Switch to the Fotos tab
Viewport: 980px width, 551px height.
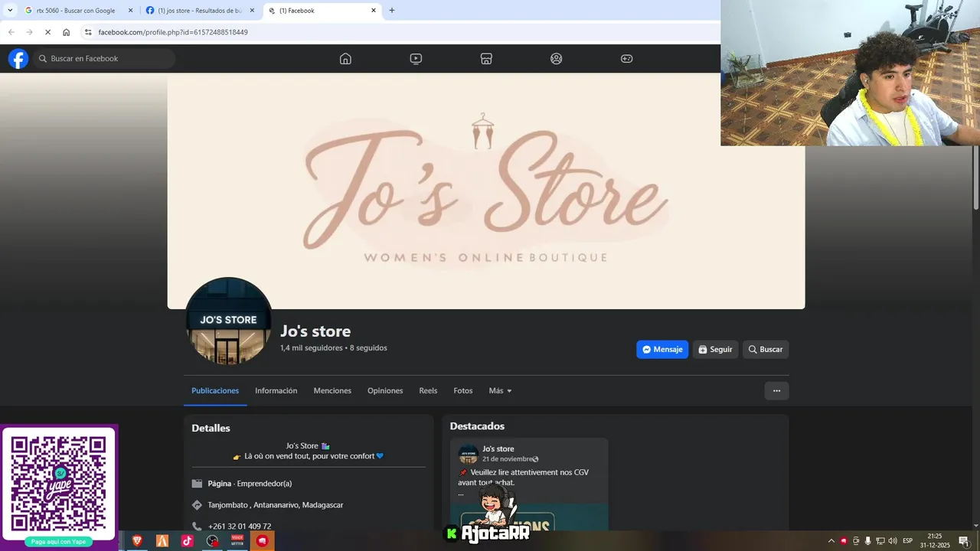[463, 391]
